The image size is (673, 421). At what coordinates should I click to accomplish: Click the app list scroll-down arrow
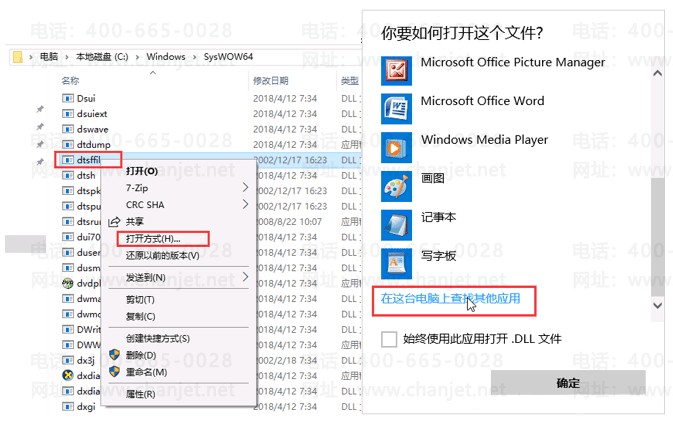pyautogui.click(x=657, y=305)
